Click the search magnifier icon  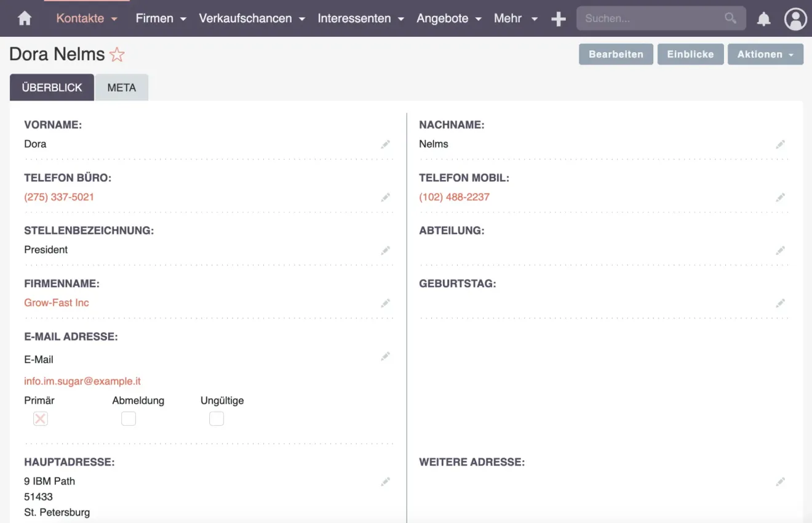tap(730, 18)
